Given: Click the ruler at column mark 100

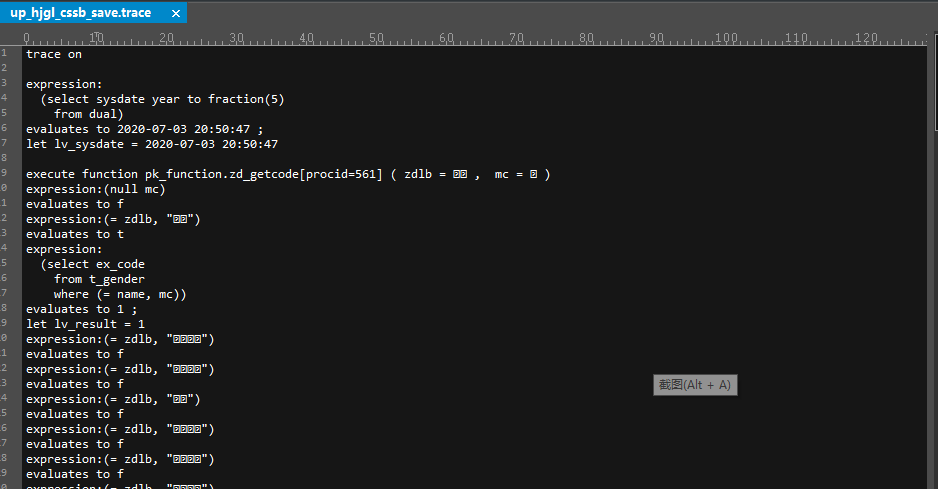Looking at the screenshot, I should tap(726, 38).
